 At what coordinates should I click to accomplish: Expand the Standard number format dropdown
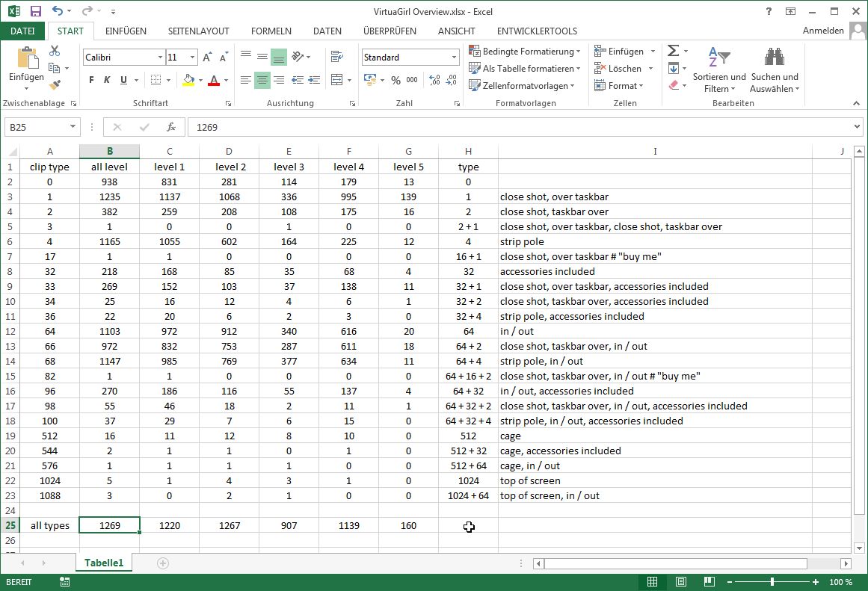click(454, 57)
